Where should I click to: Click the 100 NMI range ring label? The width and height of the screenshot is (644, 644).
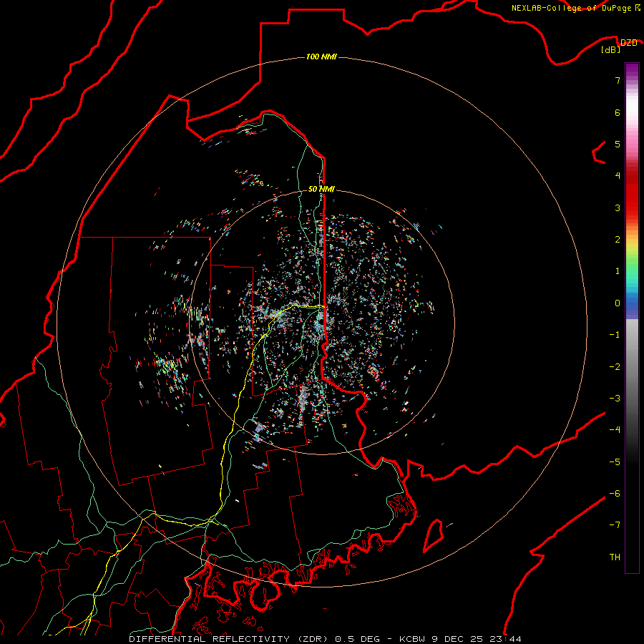321,57
